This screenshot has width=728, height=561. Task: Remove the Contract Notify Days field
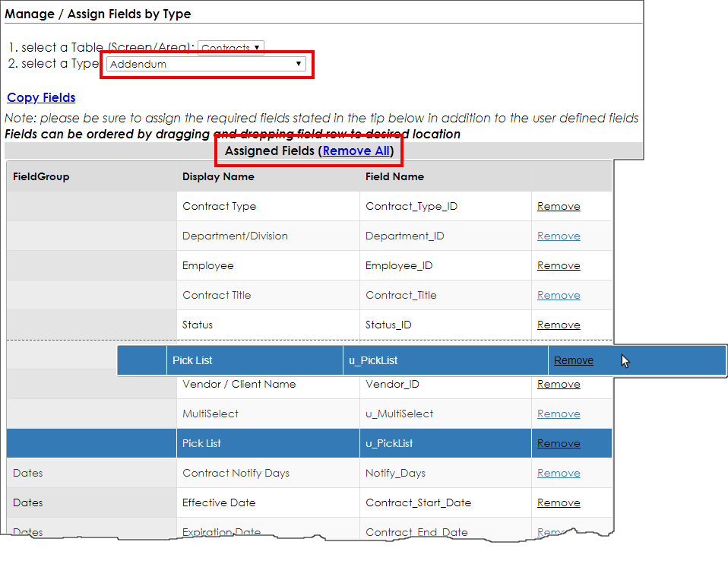click(x=559, y=474)
